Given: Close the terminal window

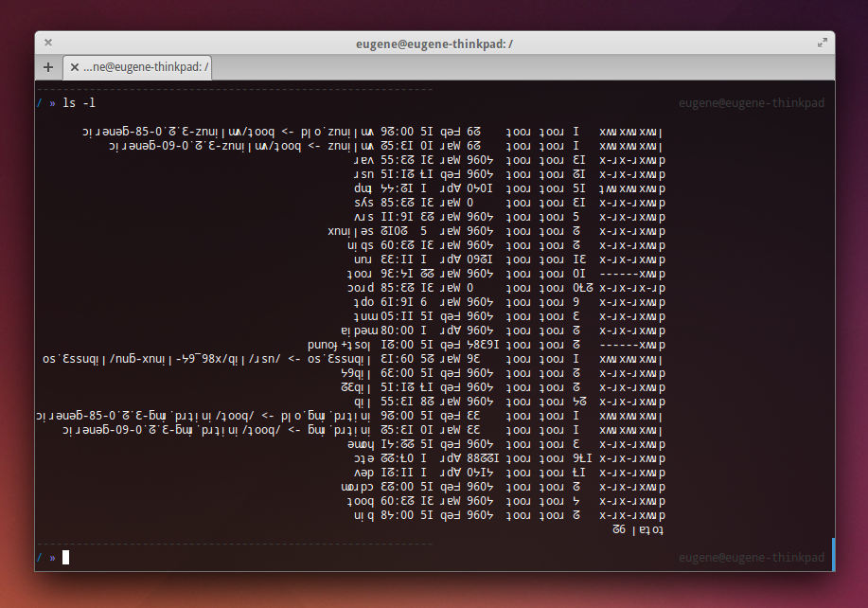Looking at the screenshot, I should (x=48, y=43).
